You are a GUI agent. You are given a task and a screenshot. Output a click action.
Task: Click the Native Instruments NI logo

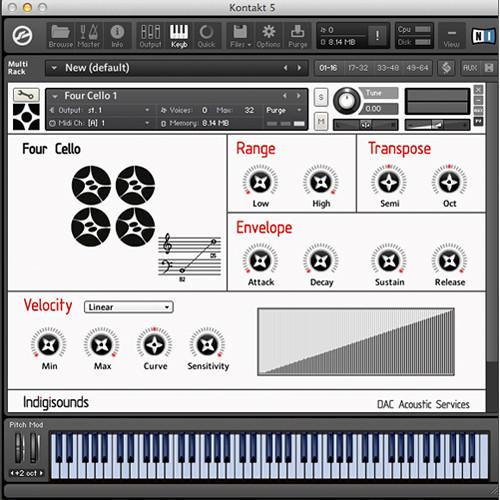pyautogui.click(x=483, y=36)
